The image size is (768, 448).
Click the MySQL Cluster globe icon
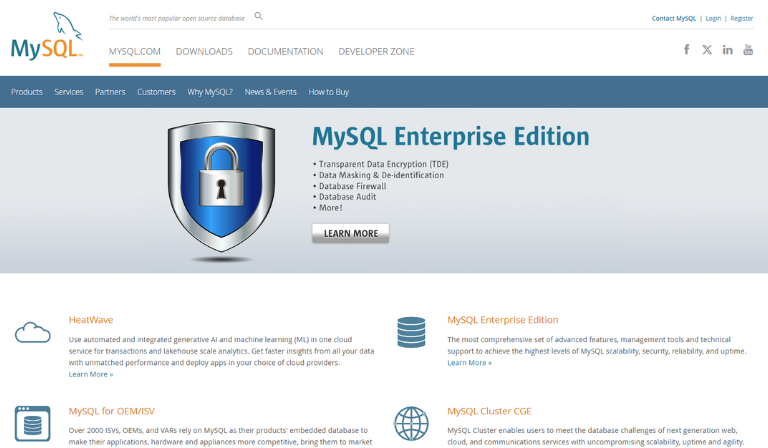pos(411,424)
